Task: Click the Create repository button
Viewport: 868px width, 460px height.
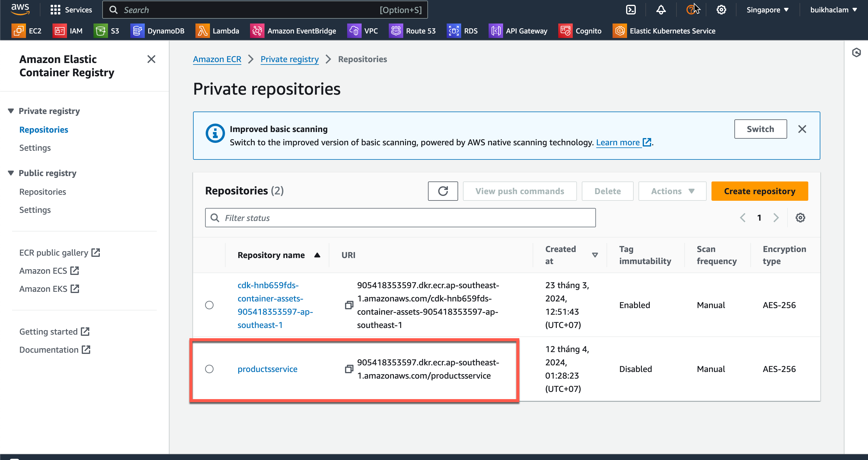Action: (759, 191)
